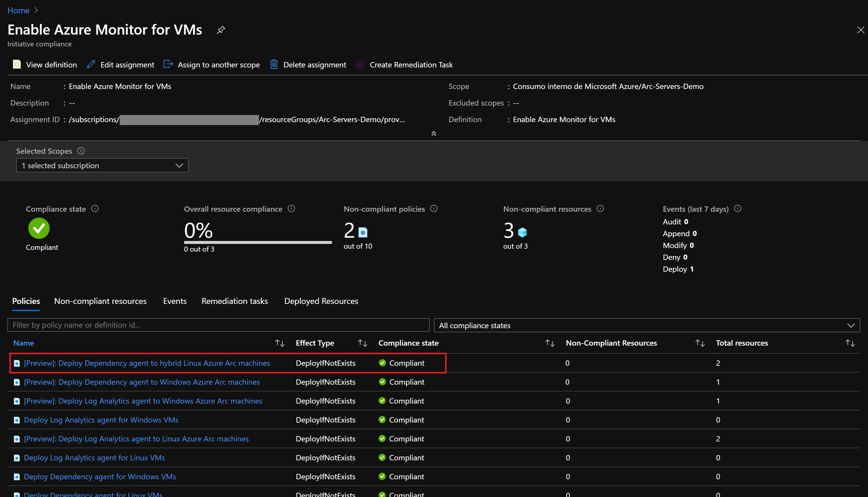Click the Create Remediation Task icon
868x497 pixels.
(360, 64)
